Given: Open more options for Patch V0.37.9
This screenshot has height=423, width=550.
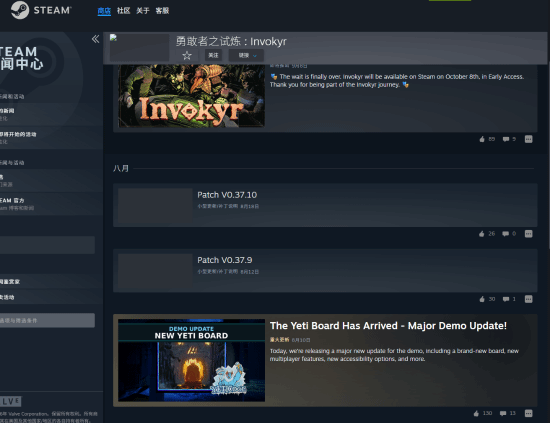Looking at the screenshot, I should click(x=529, y=299).
